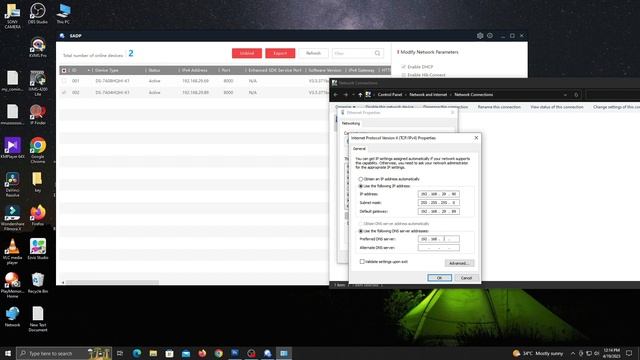Click the IP address input field
This screenshot has height=360, width=640.
pos(439,194)
